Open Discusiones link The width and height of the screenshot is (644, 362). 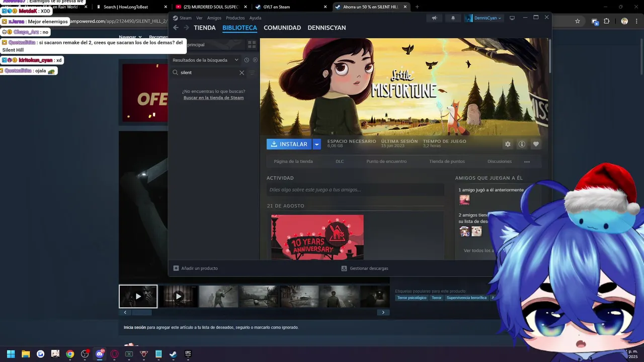point(500,161)
